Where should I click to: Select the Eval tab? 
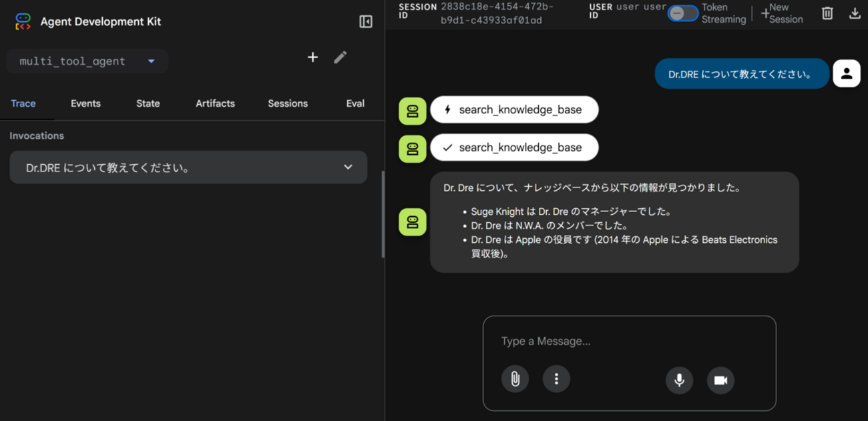point(355,103)
